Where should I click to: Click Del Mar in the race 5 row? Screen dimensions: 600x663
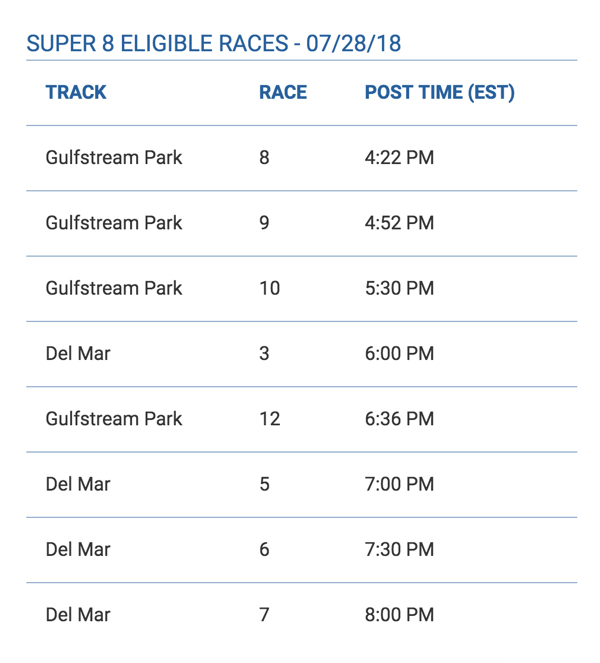(x=78, y=484)
